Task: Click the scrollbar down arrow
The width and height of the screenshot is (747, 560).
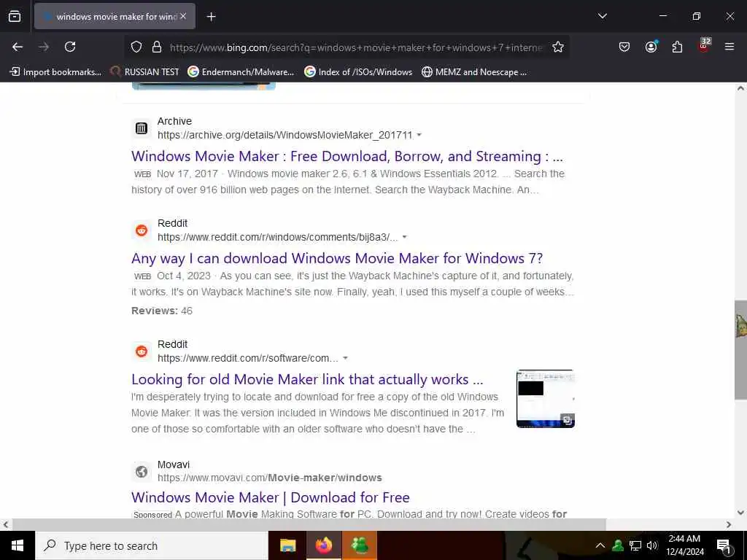Action: [x=740, y=513]
